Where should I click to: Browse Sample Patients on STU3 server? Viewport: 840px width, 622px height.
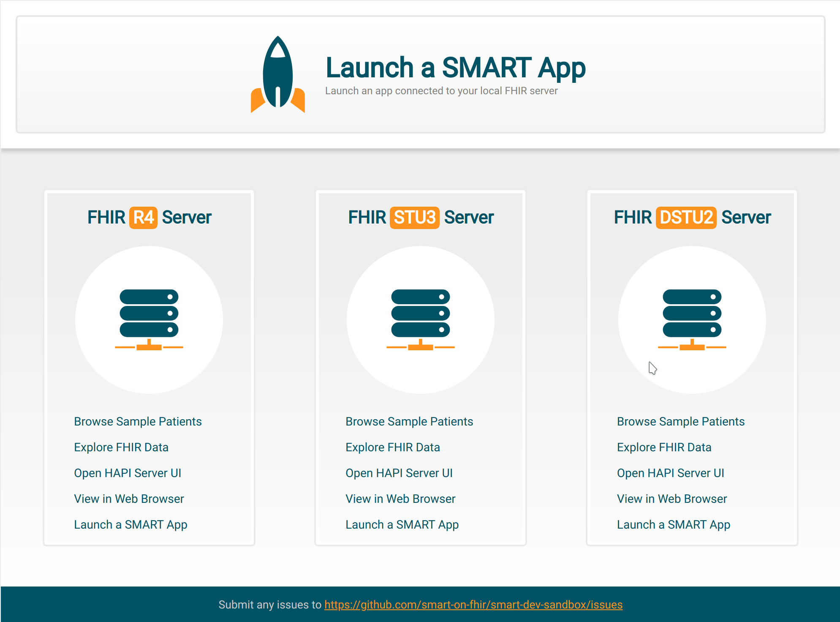tap(409, 421)
